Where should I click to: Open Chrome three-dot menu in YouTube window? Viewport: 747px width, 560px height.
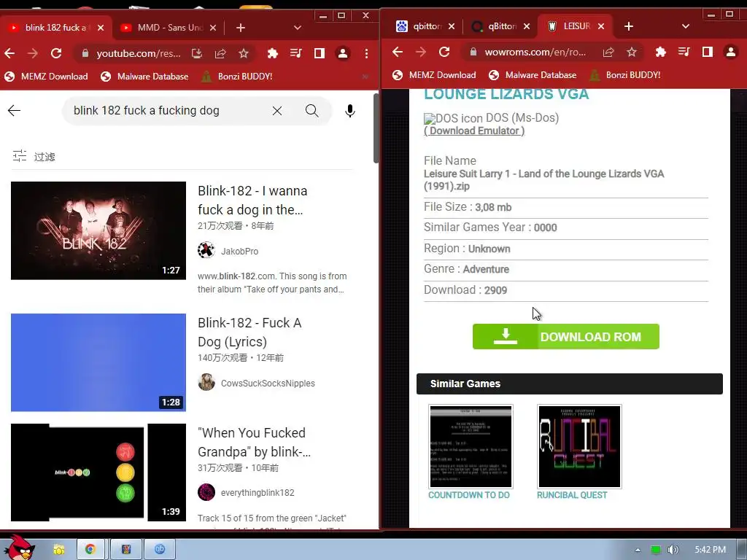click(x=366, y=53)
